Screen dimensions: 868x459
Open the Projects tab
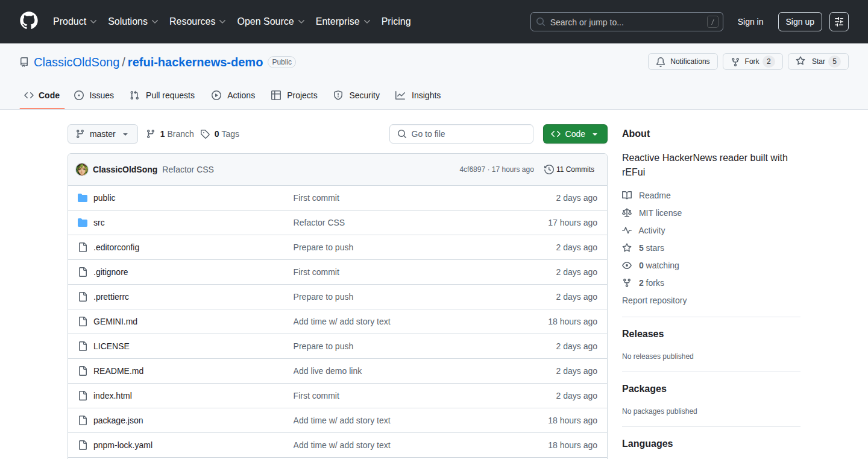click(x=294, y=95)
